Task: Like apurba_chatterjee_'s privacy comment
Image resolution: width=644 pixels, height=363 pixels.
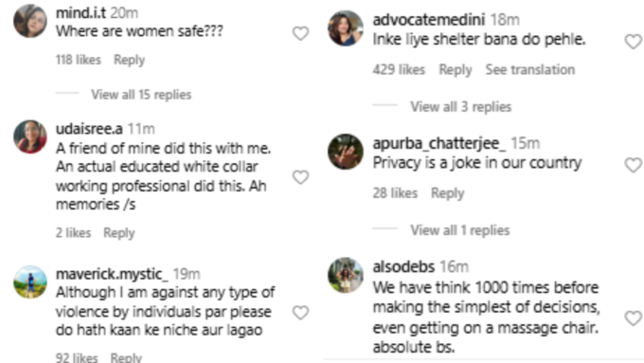Action: [x=633, y=165]
